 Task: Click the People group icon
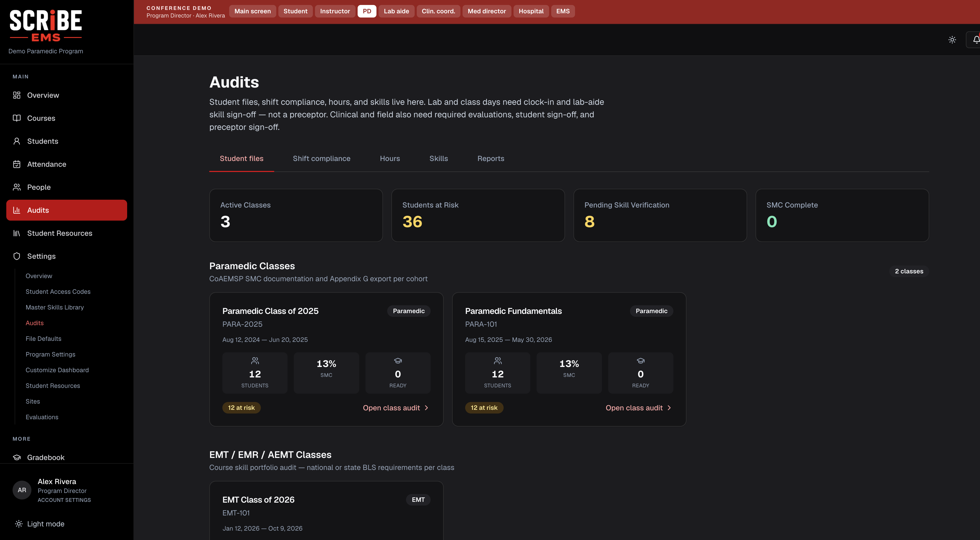coord(17,187)
